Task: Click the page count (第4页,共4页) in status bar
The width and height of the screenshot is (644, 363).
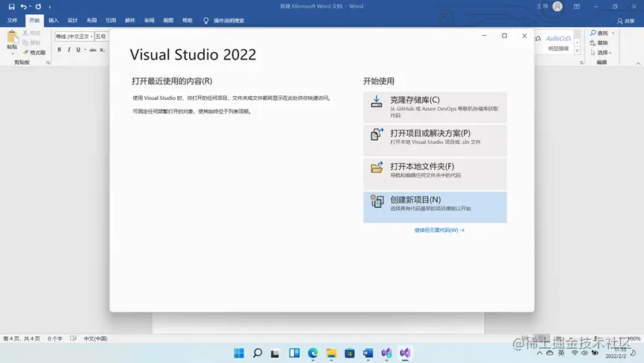Action: [x=22, y=338]
